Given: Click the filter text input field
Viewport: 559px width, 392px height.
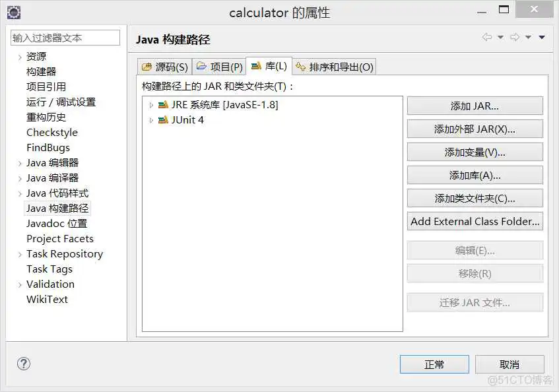Looking at the screenshot, I should (65, 38).
